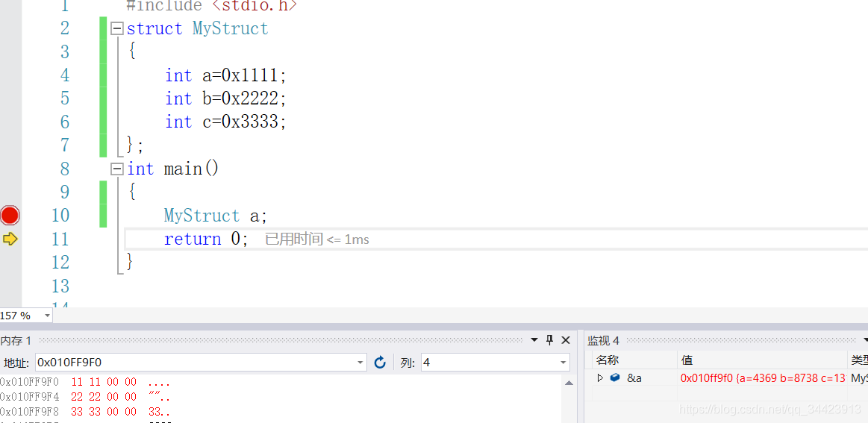Click the 地址 label in memory panel
The height and width of the screenshot is (423, 868).
coord(17,363)
